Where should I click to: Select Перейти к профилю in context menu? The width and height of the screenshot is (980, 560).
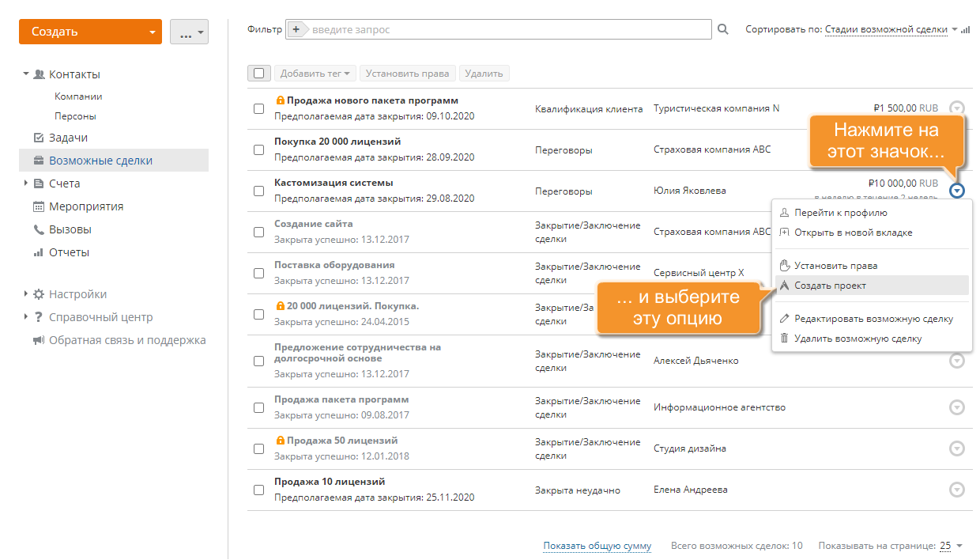[x=841, y=213]
